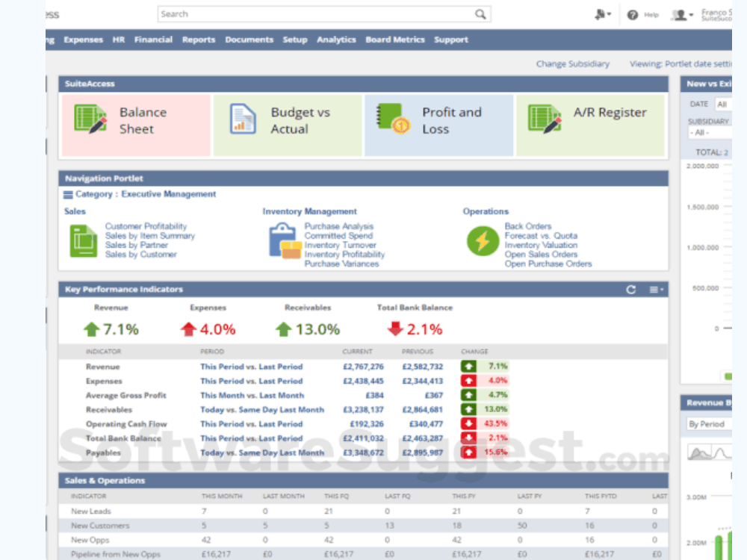Open the Budget vs Actual tile
Viewport: 747px width, 560px height.
pyautogui.click(x=288, y=125)
